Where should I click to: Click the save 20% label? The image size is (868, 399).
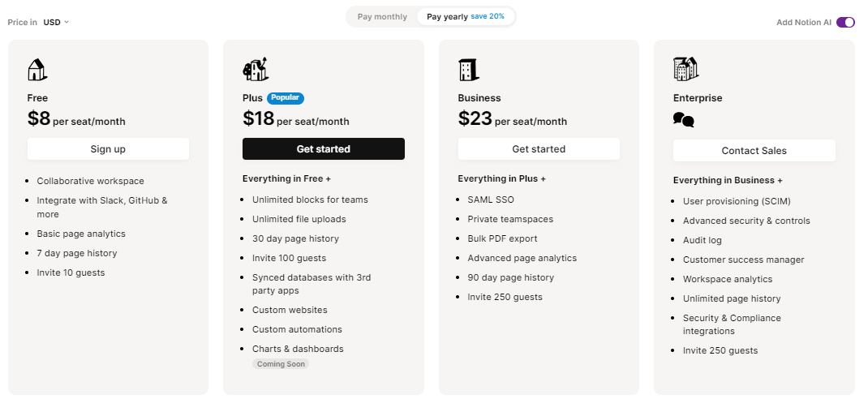(488, 16)
